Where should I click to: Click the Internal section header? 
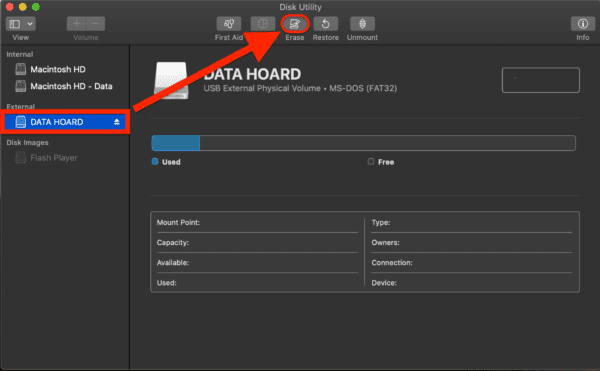tap(20, 54)
